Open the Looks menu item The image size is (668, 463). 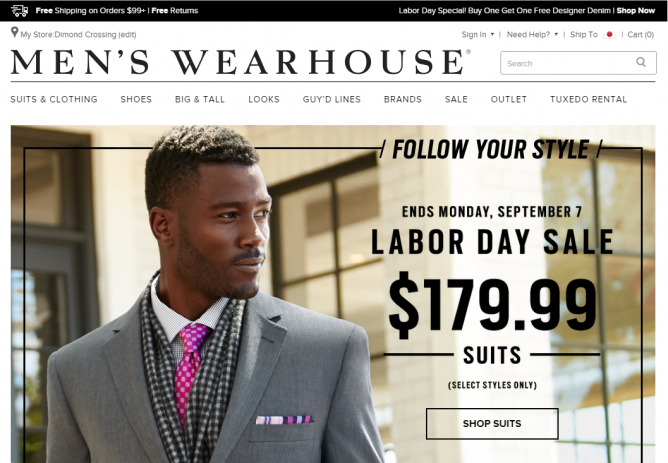tap(264, 99)
